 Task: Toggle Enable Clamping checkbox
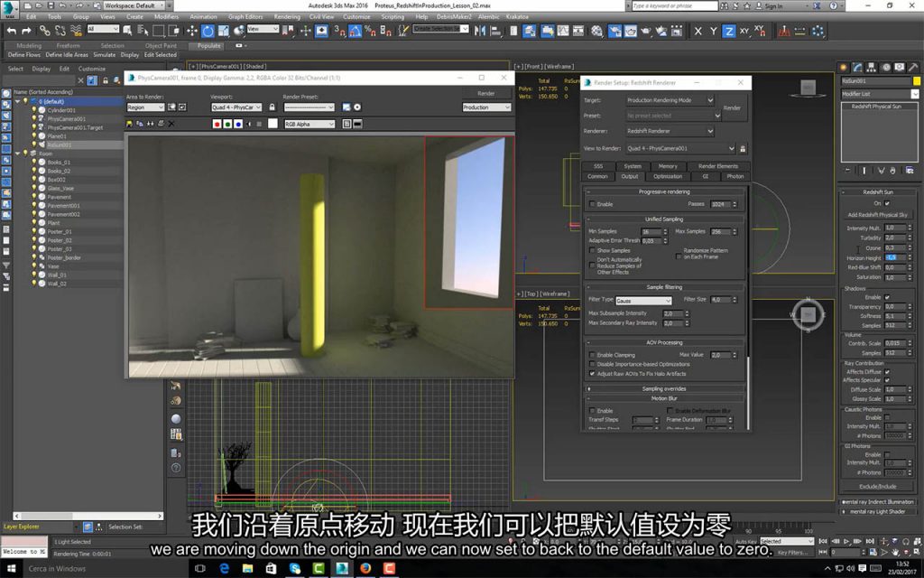pos(592,355)
